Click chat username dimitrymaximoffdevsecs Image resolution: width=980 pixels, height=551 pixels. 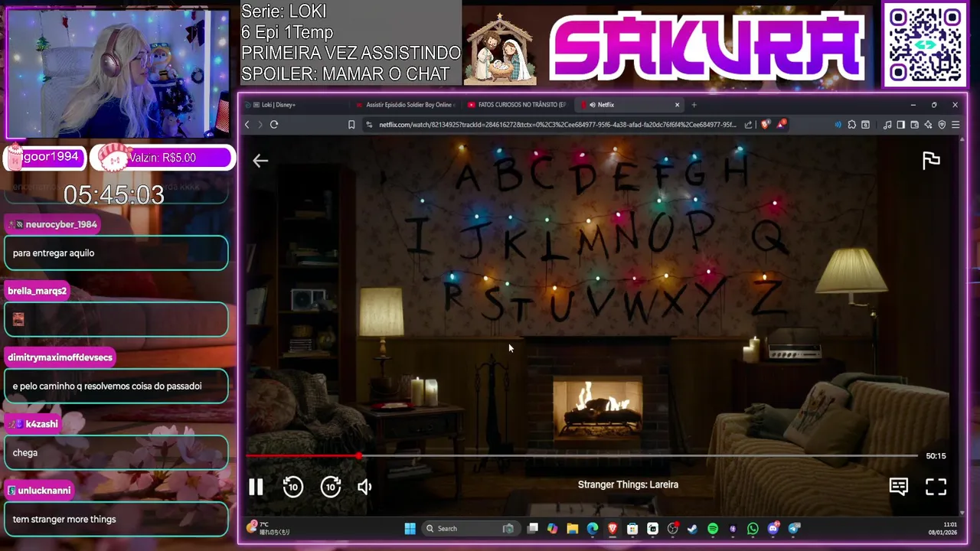(x=60, y=357)
